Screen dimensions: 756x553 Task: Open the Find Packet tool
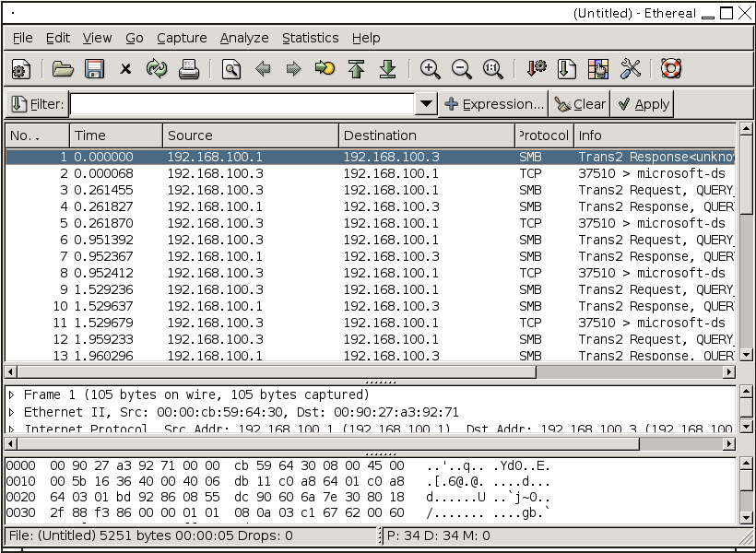click(231, 69)
